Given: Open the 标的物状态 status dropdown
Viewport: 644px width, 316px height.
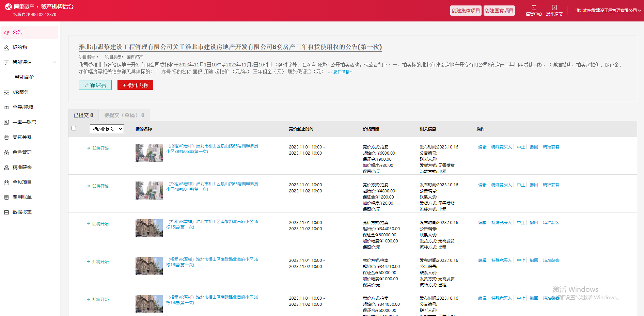Looking at the screenshot, I should [107, 129].
